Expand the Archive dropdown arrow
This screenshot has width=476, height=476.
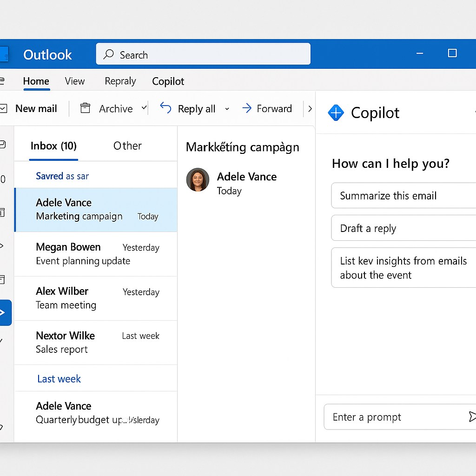click(x=144, y=107)
